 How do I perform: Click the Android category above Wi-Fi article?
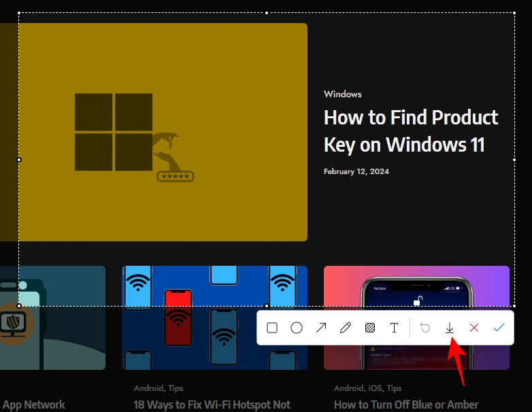[x=149, y=388]
